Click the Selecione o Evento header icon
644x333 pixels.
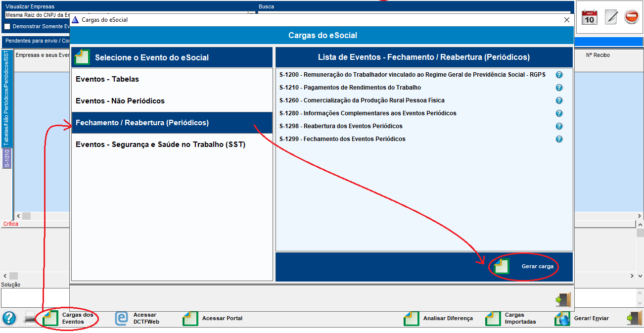82,57
